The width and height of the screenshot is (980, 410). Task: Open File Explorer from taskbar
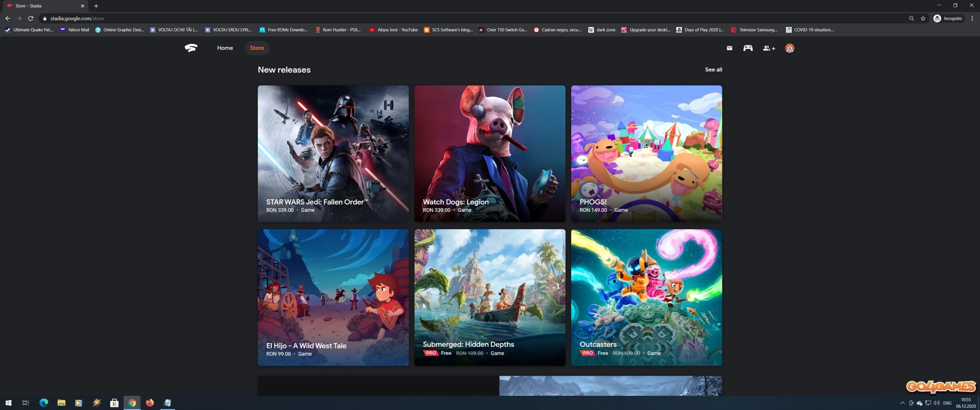point(61,403)
